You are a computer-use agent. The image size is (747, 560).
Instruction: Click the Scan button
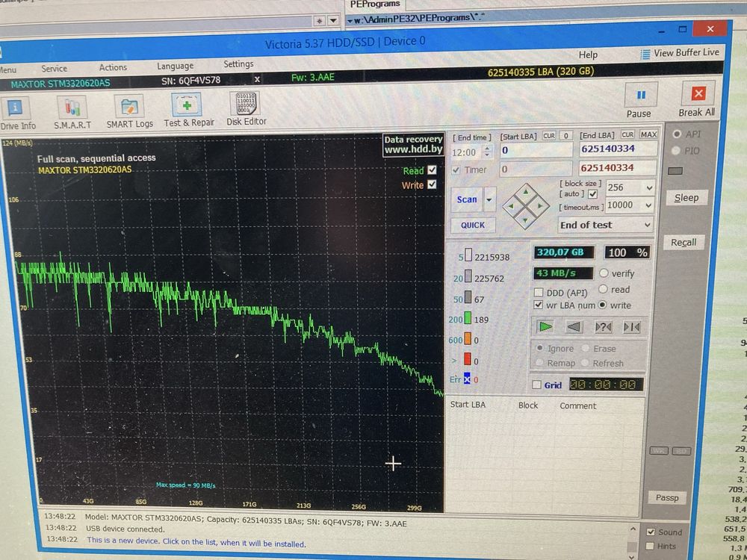click(x=467, y=199)
